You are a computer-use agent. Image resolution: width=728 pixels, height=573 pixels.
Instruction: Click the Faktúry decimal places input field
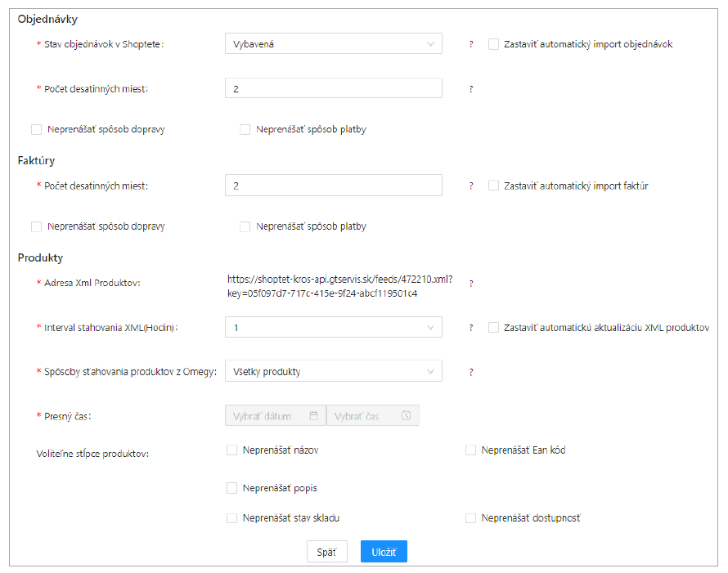[x=333, y=186]
